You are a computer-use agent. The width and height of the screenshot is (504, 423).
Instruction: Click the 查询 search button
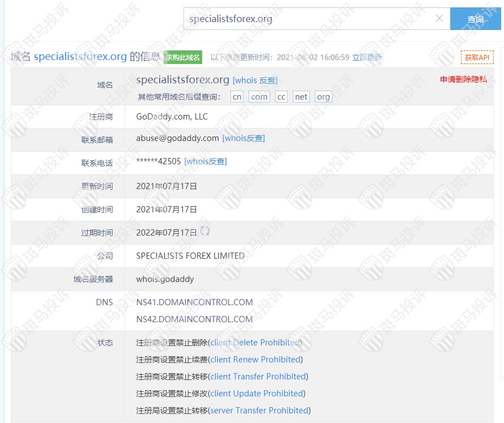tap(475, 19)
